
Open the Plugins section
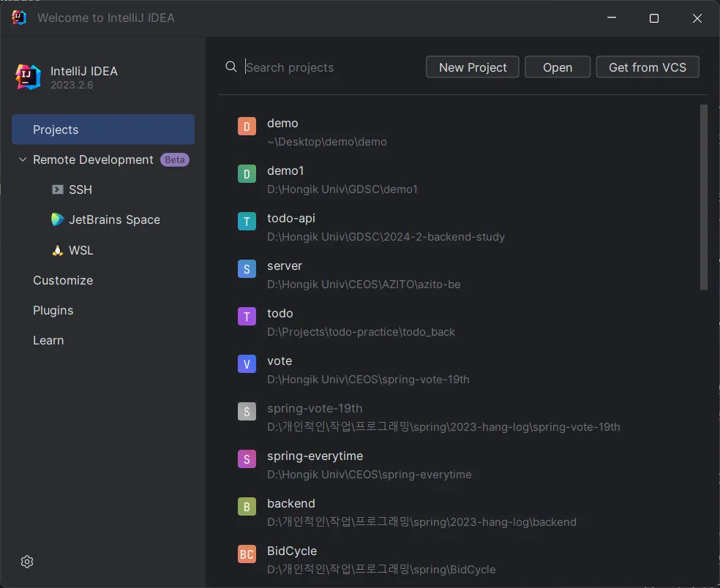point(53,310)
